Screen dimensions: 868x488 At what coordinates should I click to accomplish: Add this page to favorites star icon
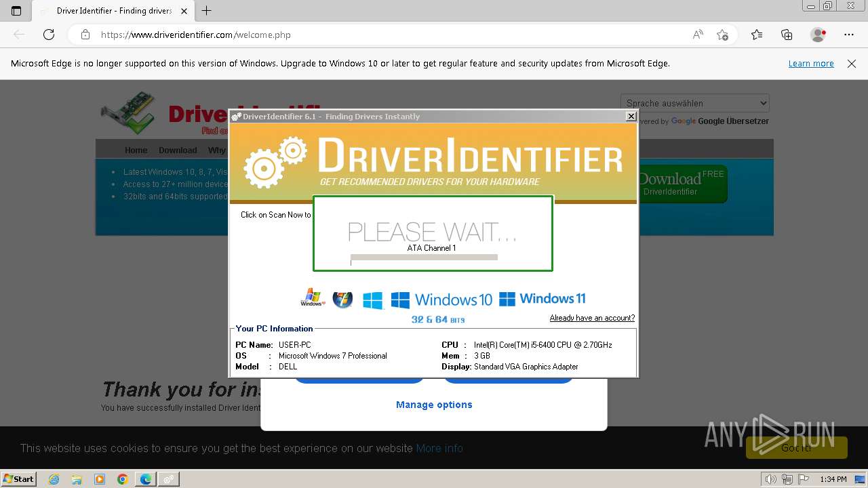[722, 35]
